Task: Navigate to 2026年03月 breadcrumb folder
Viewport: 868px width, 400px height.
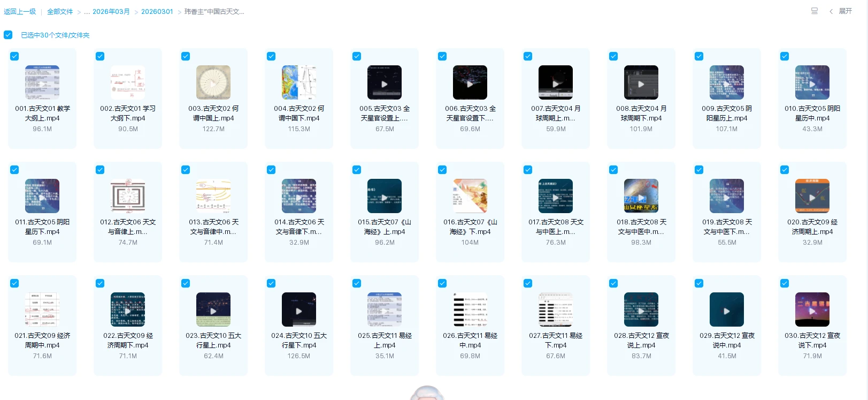Action: [x=111, y=11]
